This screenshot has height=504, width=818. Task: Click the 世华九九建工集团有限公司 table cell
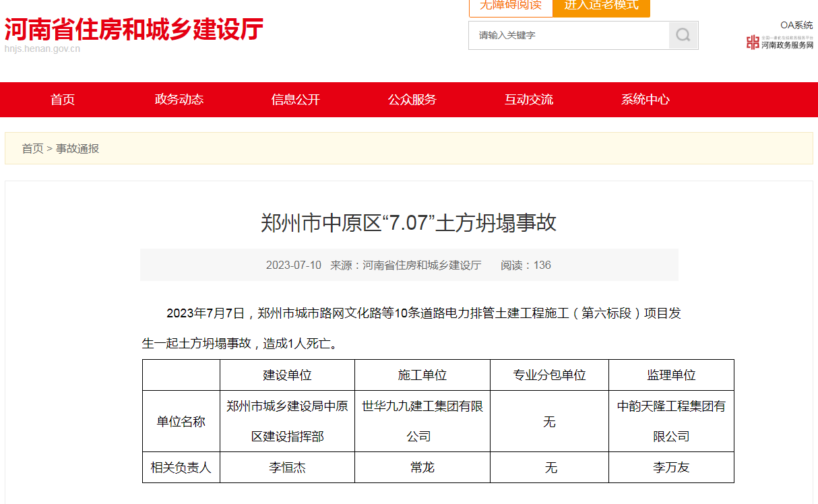[422, 421]
